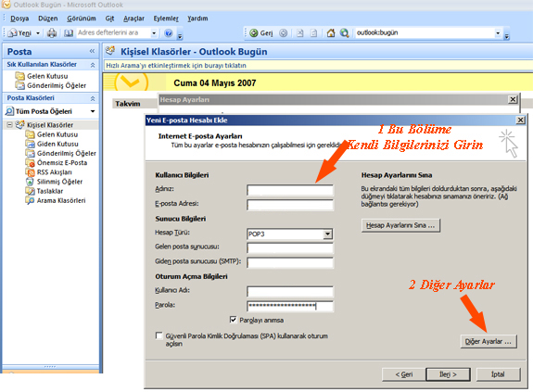Viewport: 533px width, 392px height.
Task: Click the Outlook Bugün folder icon in header
Action: 110,51
